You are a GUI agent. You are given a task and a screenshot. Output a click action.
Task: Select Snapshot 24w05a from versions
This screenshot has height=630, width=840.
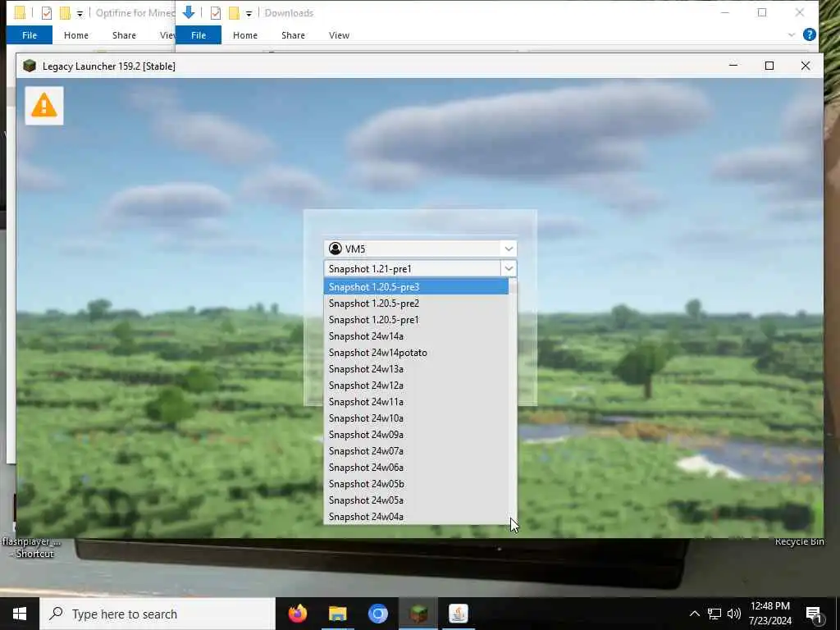[x=416, y=500]
